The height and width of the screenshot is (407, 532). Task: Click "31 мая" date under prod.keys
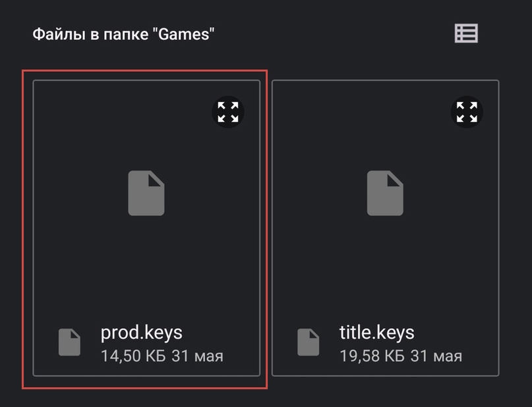click(x=197, y=357)
